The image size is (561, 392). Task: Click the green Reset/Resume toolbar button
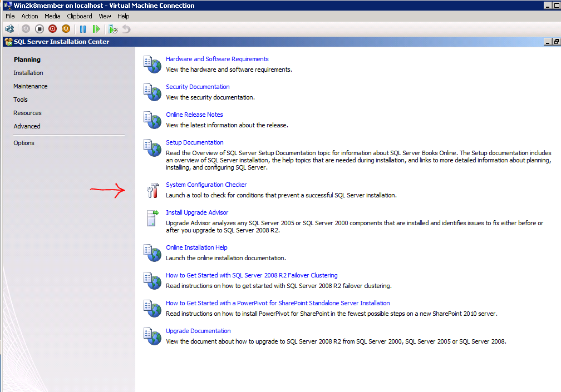click(x=96, y=29)
